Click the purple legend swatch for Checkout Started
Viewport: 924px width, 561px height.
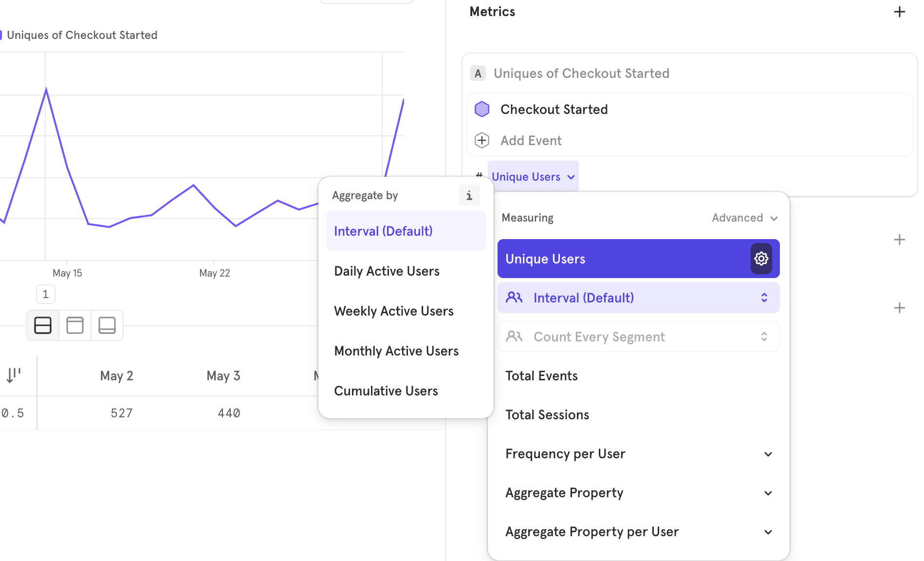coord(1,35)
